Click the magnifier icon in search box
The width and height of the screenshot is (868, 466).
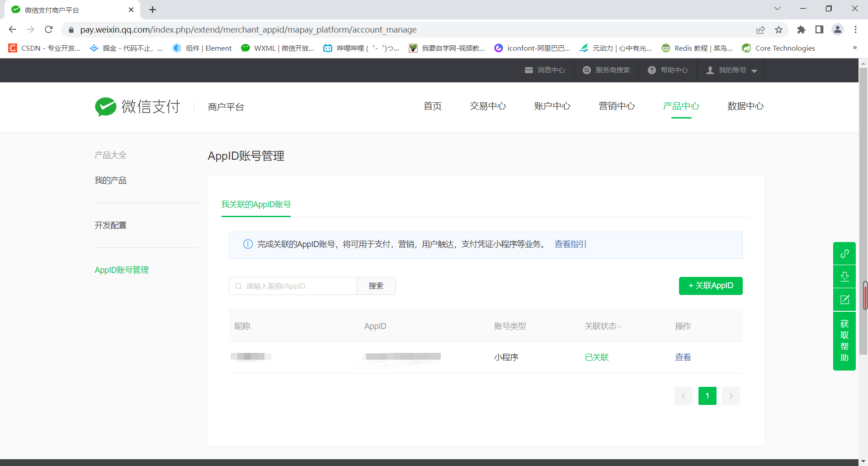(x=238, y=286)
